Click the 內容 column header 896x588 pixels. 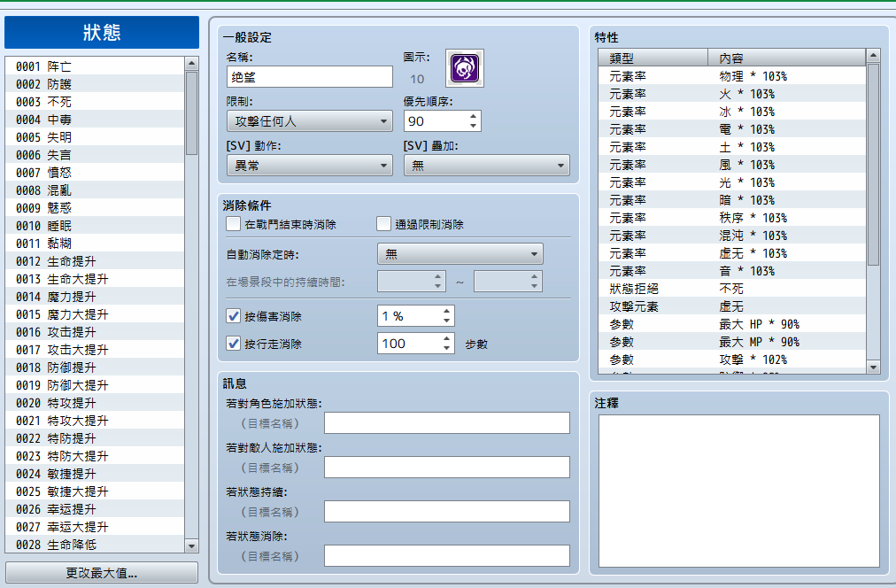[787, 58]
